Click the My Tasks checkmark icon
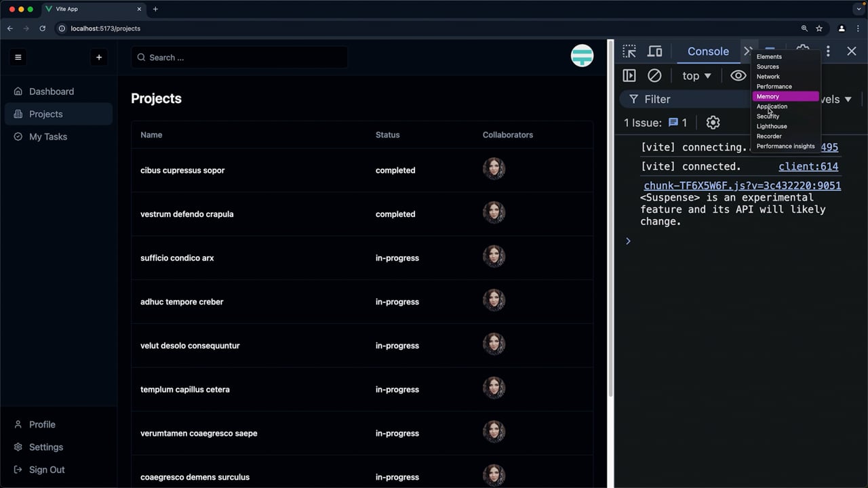Screen dimensions: 868x488 point(18,137)
